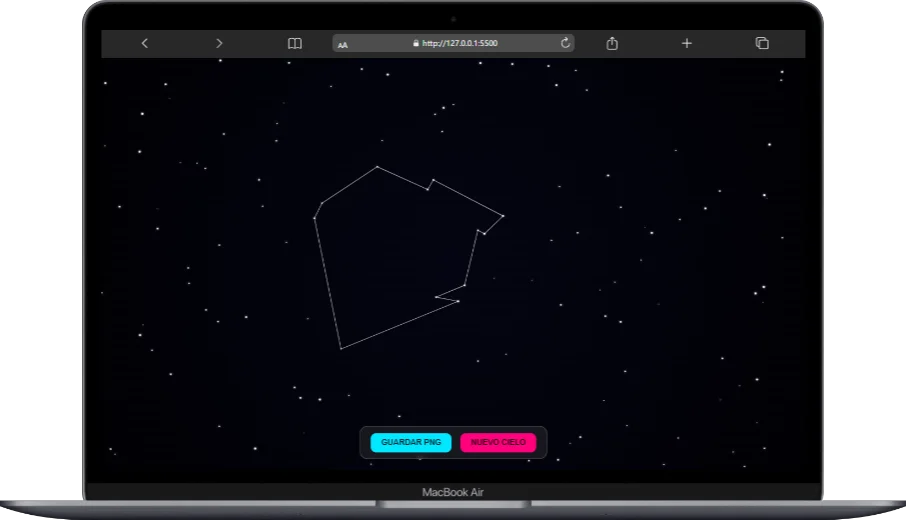Image resolution: width=906 pixels, height=520 pixels.
Task: Click the NUEVO CIELO button
Action: tap(498, 442)
